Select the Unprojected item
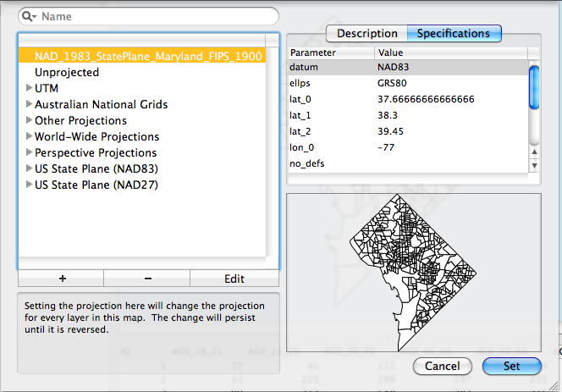 [66, 72]
